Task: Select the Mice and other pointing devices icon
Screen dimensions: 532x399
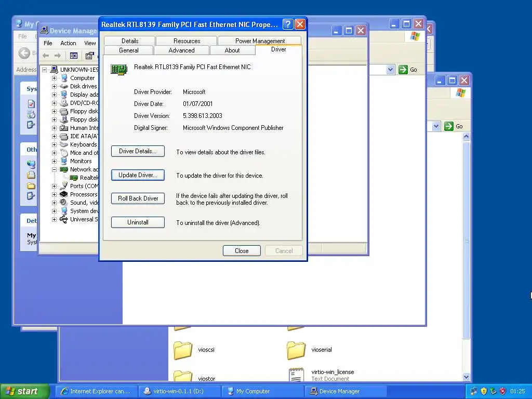Action: [x=64, y=153]
